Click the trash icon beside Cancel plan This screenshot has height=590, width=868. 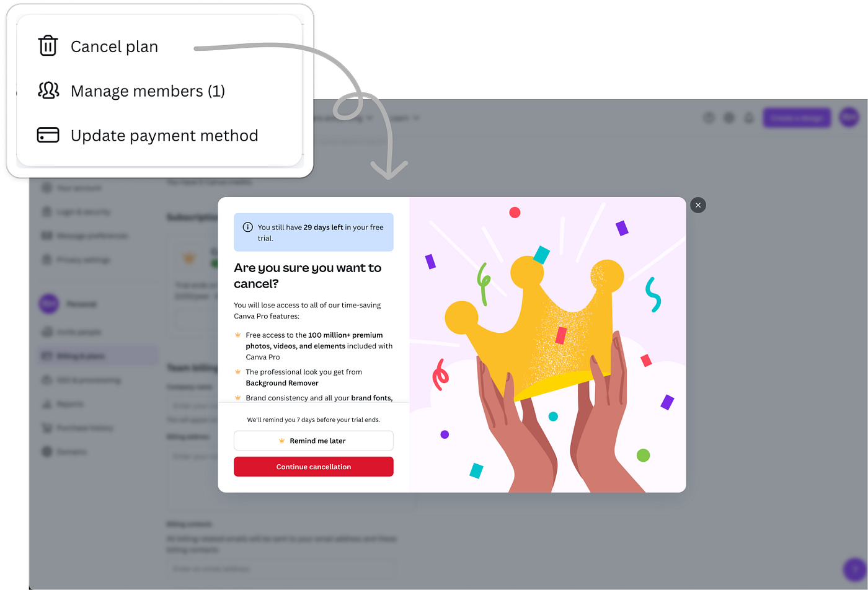coord(48,46)
